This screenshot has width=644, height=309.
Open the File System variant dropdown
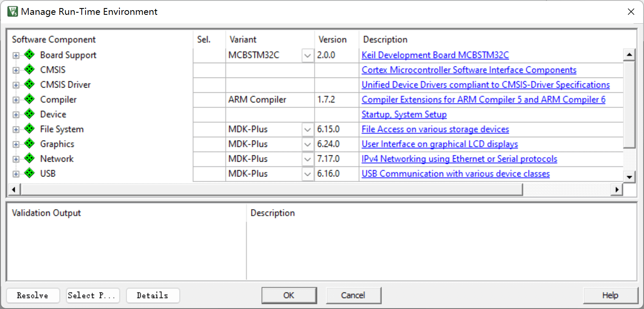click(x=308, y=130)
